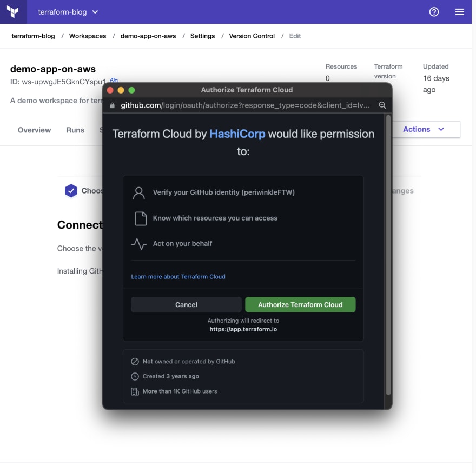Open Learn more about Terraform Cloud link
Screen dimensions: 476x473
click(178, 276)
